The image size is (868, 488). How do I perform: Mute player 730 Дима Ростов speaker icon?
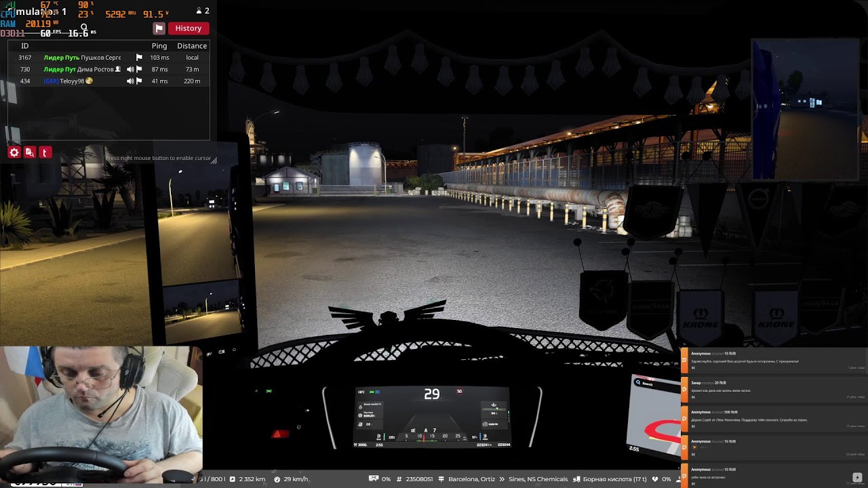tap(130, 69)
